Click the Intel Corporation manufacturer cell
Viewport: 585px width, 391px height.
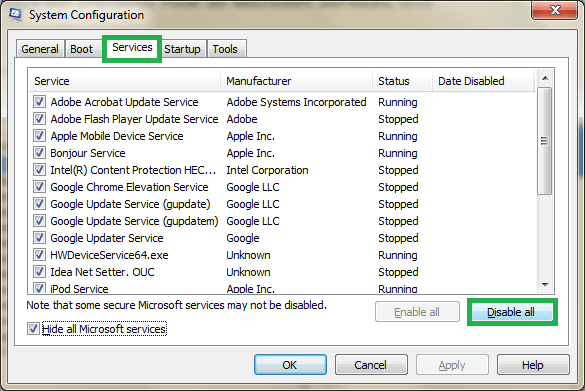point(267,170)
